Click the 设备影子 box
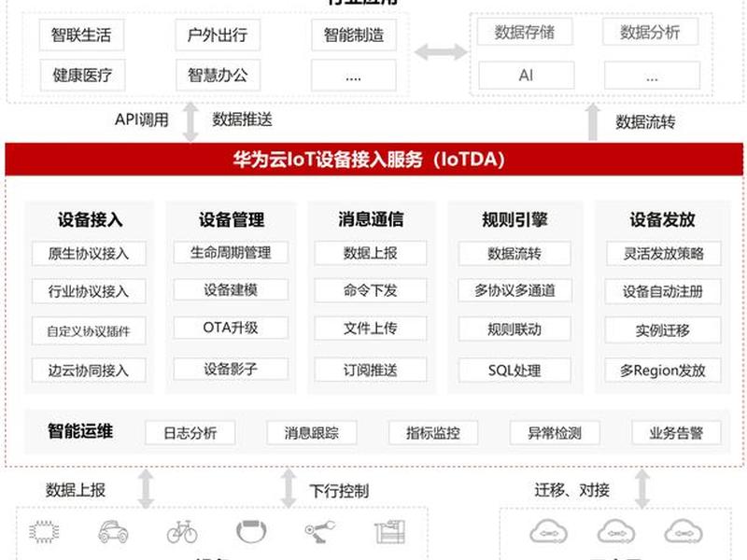Image resolution: width=747 pixels, height=560 pixels. [x=231, y=369]
